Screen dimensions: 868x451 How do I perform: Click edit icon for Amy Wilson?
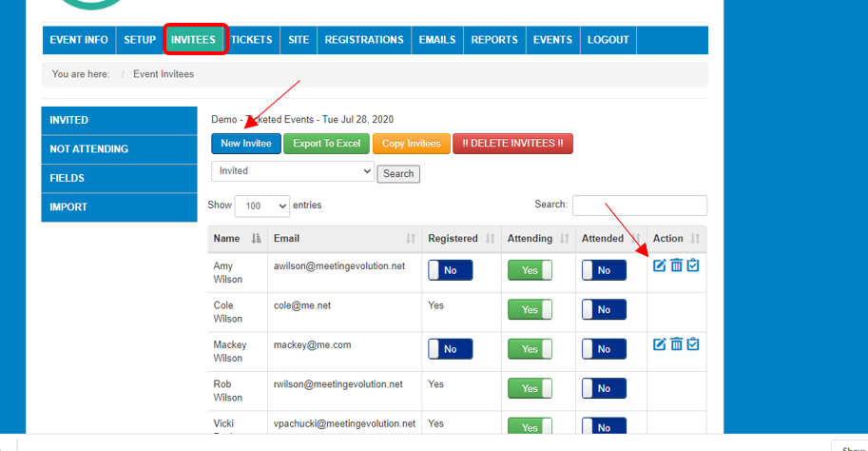point(660,265)
